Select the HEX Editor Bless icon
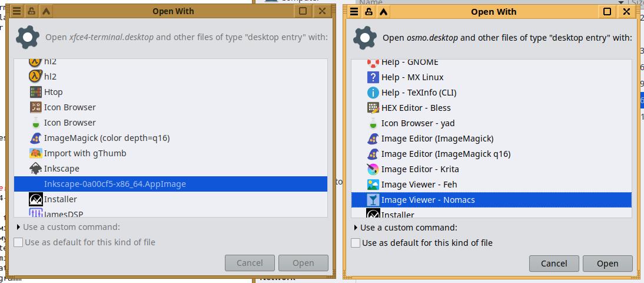Screen dimensions: 644x283 tap(373, 108)
